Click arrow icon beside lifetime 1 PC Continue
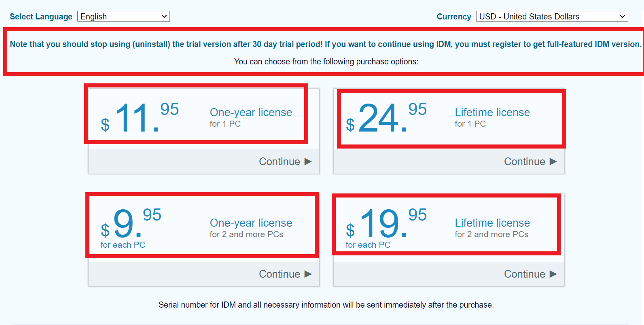The height and width of the screenshot is (325, 644). tap(553, 161)
